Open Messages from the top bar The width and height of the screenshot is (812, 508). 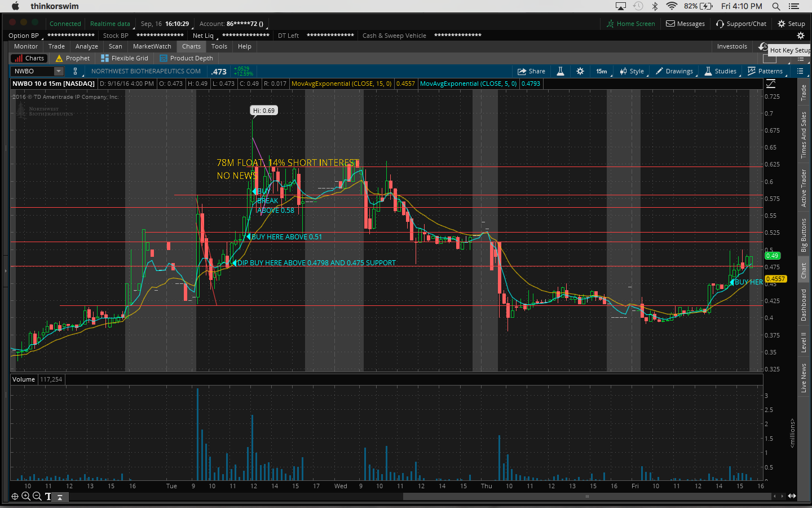pos(686,24)
